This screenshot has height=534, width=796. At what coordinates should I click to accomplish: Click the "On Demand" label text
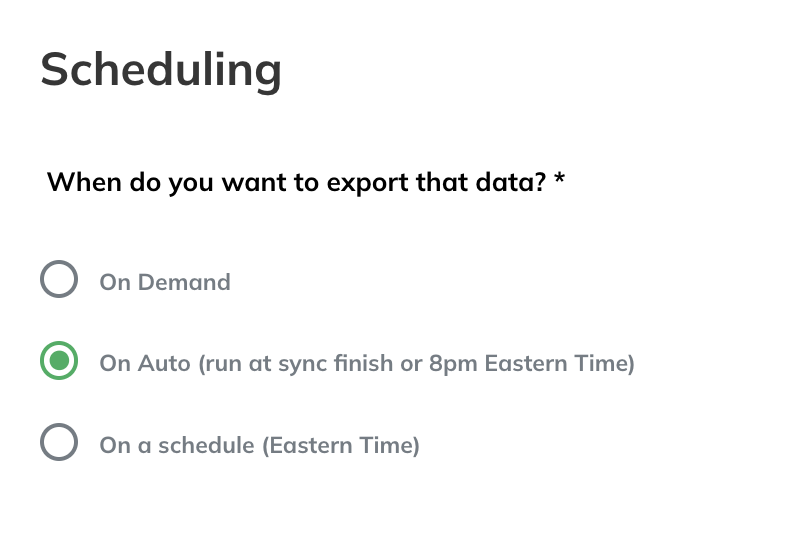coord(165,282)
